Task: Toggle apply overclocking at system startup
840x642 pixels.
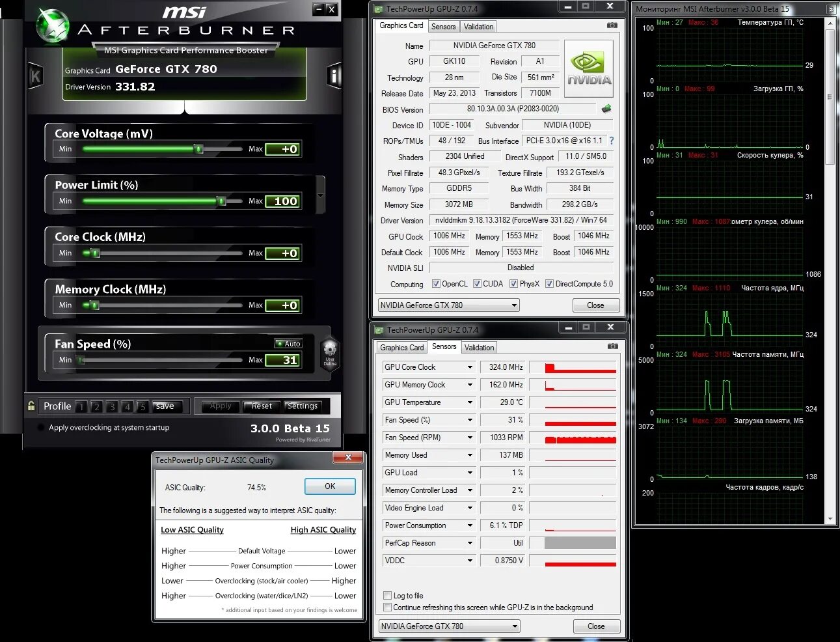Action: point(42,428)
